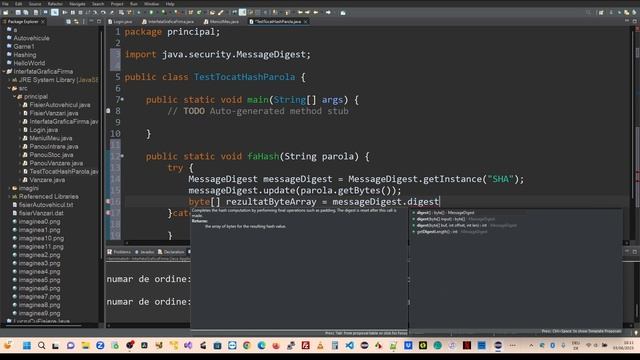Open the File menu
This screenshot has height=360, width=640.
click(x=5, y=4)
